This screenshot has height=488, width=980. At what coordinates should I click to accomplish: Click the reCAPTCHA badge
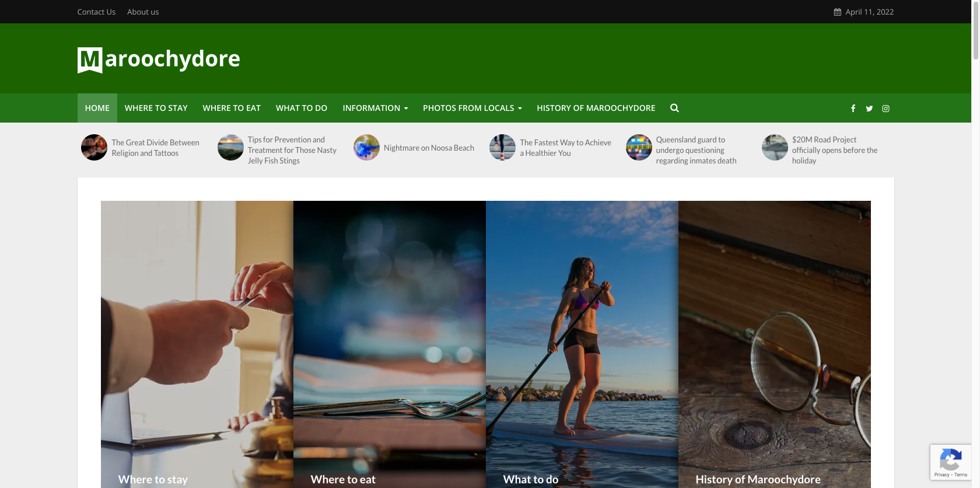(950, 462)
